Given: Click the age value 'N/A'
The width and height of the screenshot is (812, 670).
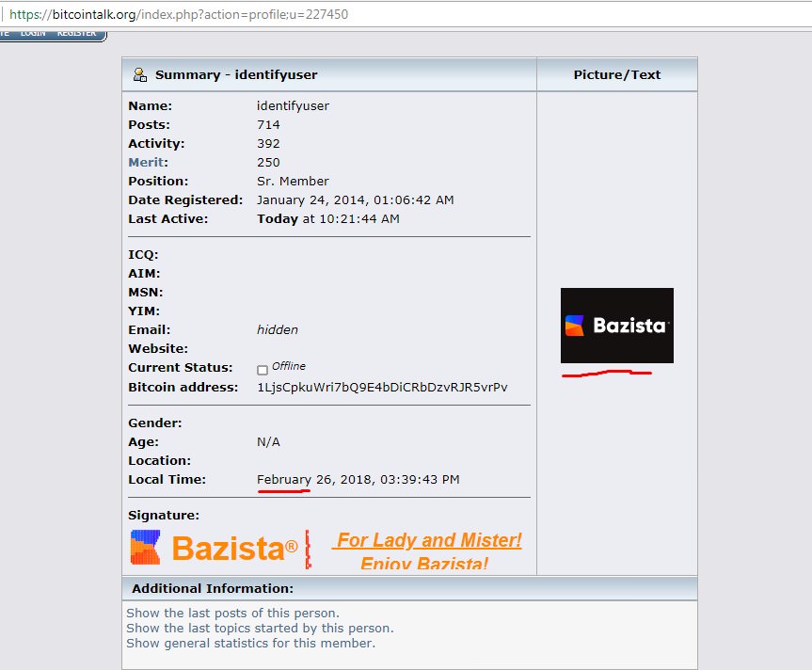Looking at the screenshot, I should pos(268,442).
